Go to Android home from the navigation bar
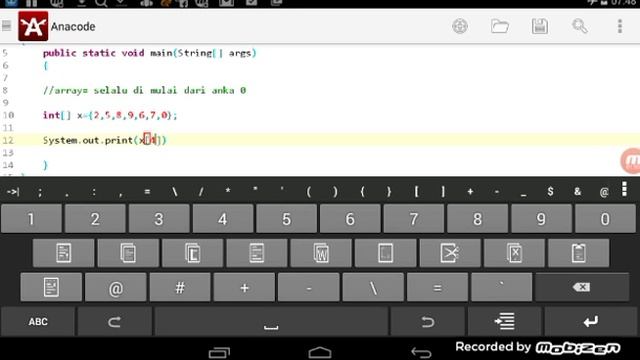 tap(320, 352)
